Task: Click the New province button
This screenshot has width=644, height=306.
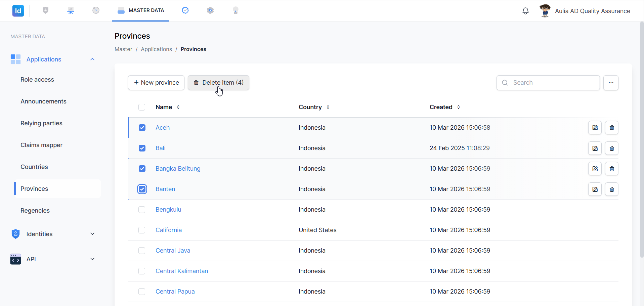Action: point(156,83)
